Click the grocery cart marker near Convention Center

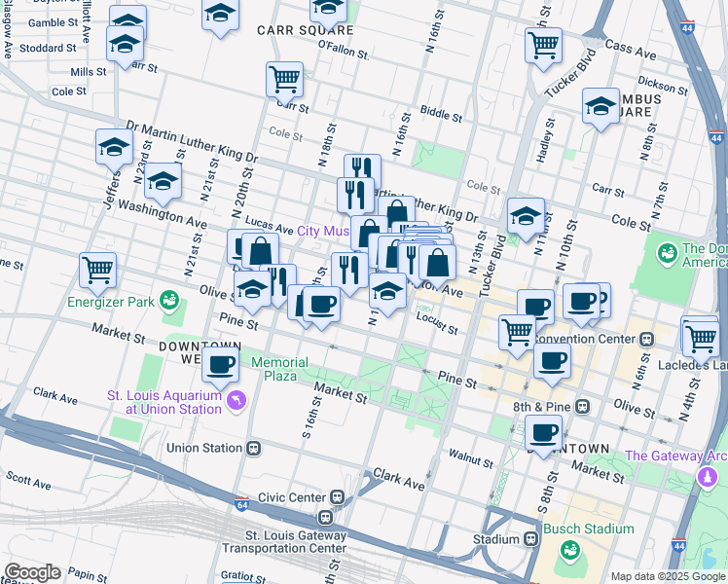click(x=517, y=334)
